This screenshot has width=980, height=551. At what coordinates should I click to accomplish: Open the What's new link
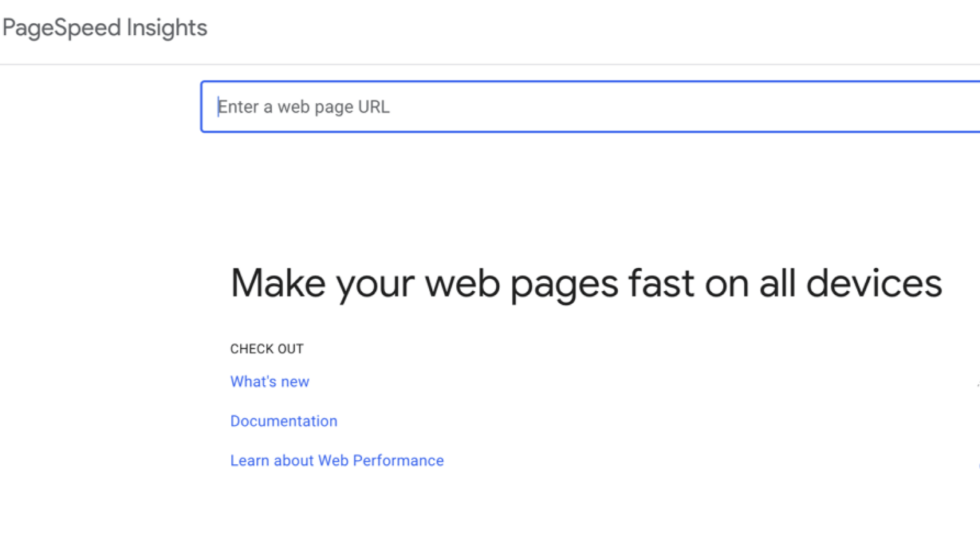(269, 381)
